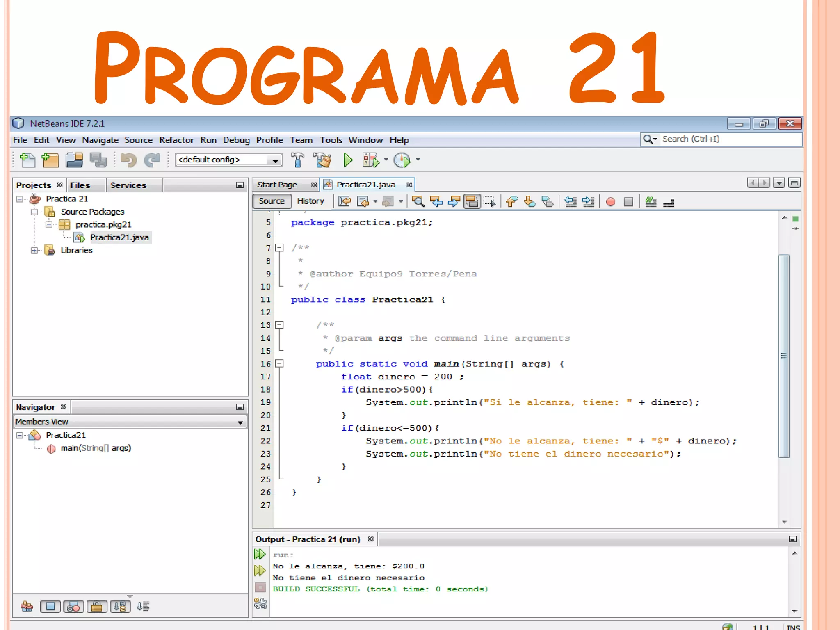Image resolution: width=840 pixels, height=630 pixels.
Task: Click the Open Project folder icon
Action: pyautogui.click(x=74, y=160)
